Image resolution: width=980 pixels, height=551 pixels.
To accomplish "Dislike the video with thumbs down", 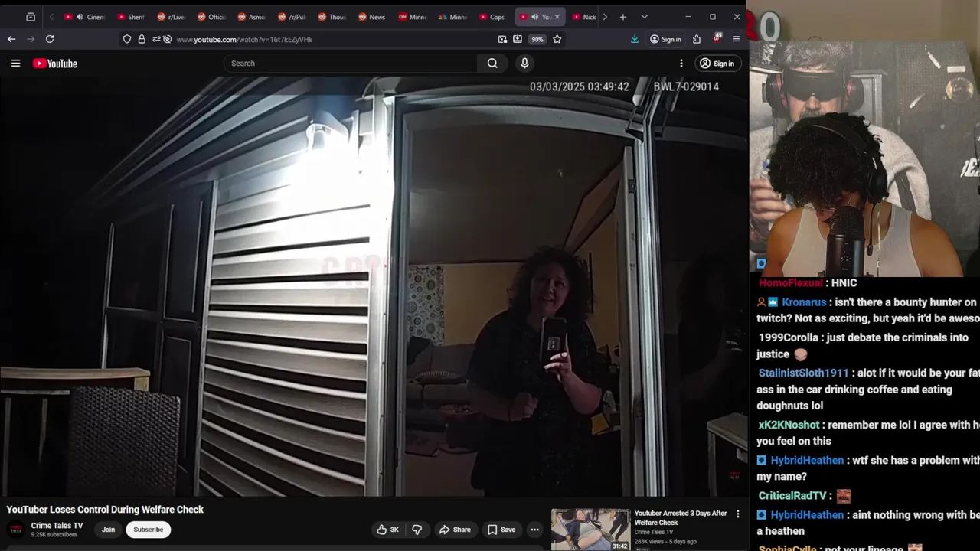I will tap(417, 530).
